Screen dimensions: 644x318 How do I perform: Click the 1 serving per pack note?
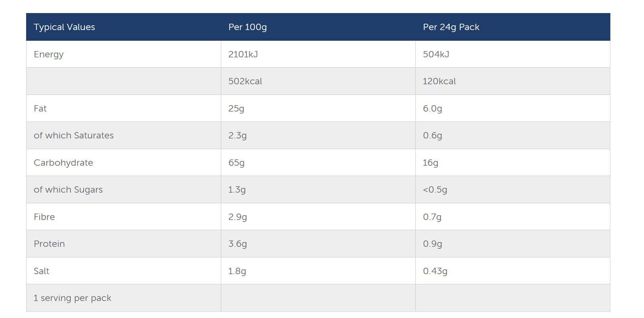pos(72,298)
